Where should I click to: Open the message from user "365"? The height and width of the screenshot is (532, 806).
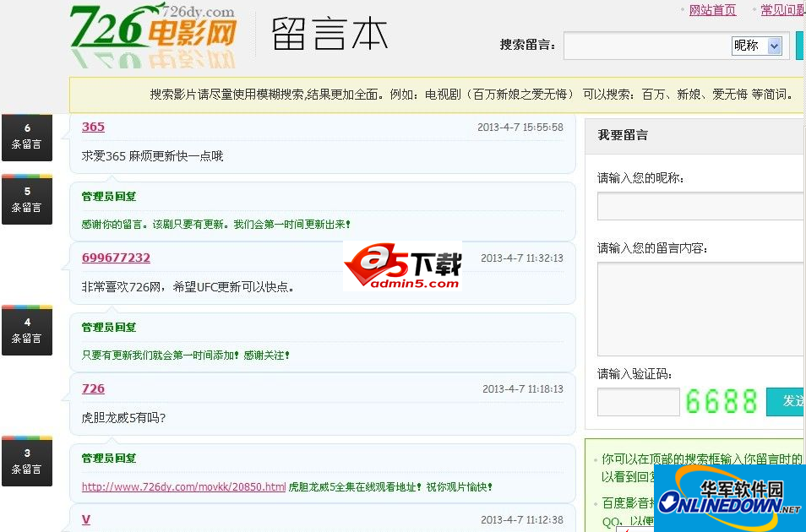pyautogui.click(x=93, y=127)
